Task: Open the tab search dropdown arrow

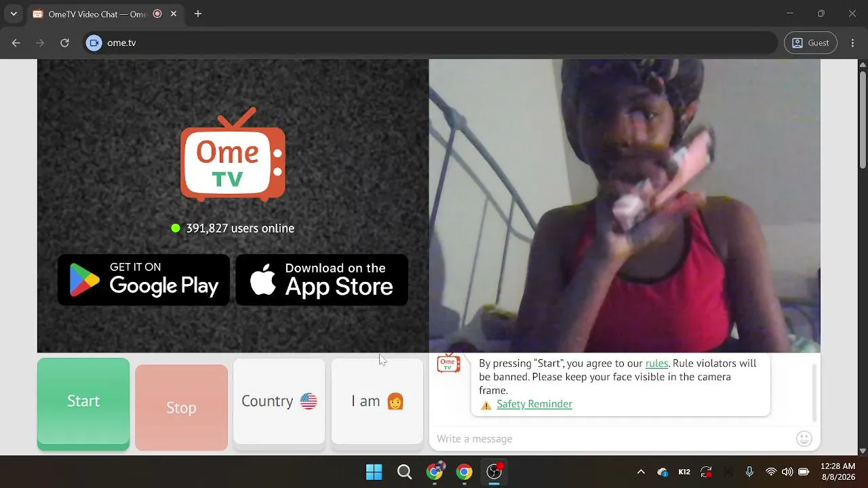Action: click(x=14, y=14)
